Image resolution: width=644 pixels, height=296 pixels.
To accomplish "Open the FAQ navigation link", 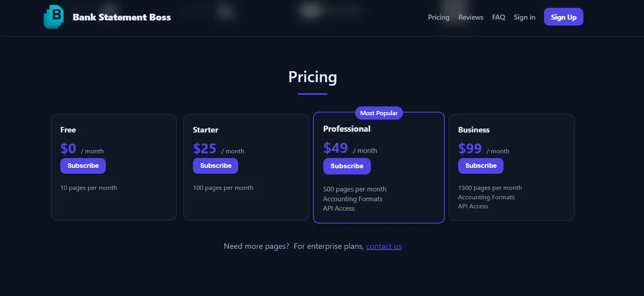I will (498, 17).
